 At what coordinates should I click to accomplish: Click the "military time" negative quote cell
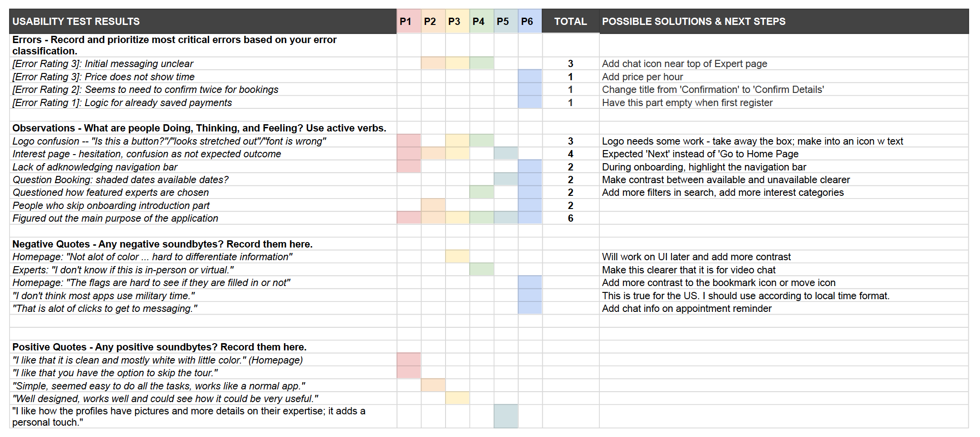tap(103, 296)
